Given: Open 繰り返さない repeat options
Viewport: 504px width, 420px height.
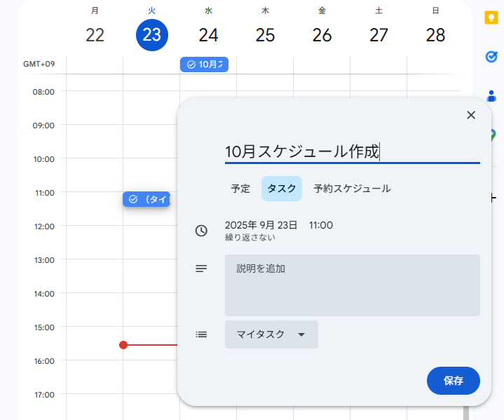Looking at the screenshot, I should pyautogui.click(x=250, y=238).
